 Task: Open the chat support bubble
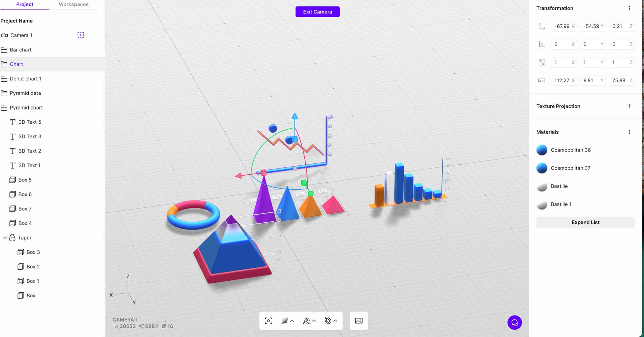click(515, 323)
